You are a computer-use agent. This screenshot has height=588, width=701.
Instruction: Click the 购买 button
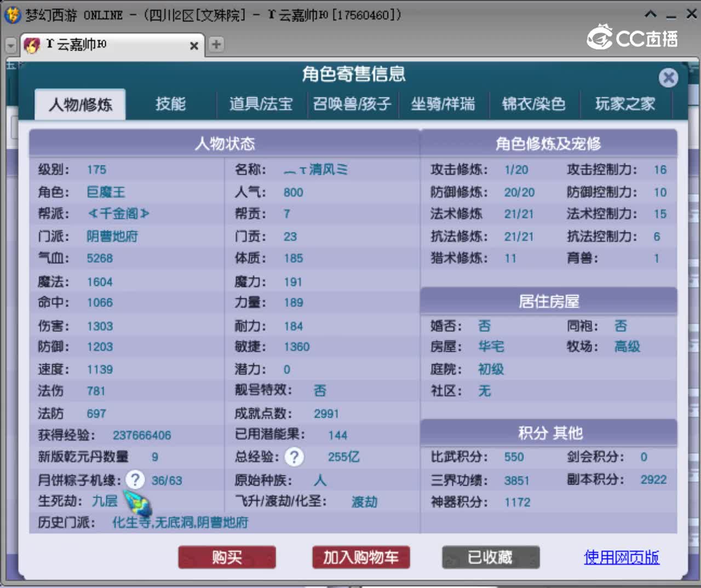pos(227,557)
